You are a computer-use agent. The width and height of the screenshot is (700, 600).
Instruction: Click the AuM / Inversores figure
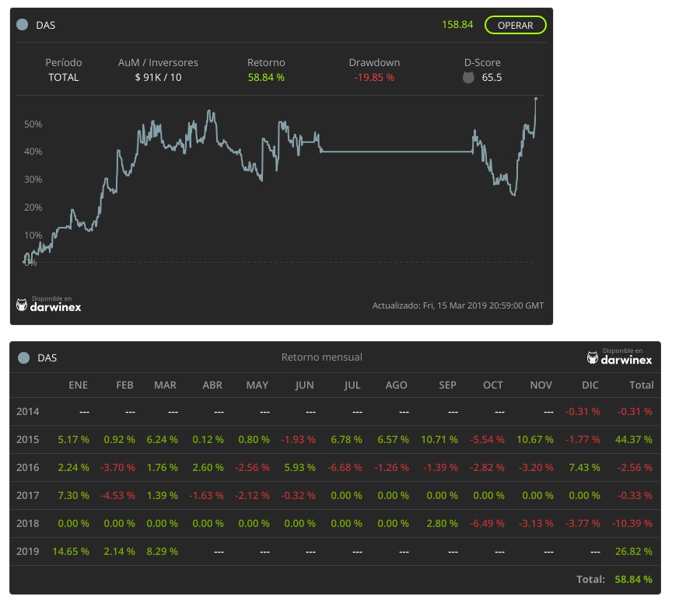point(158,78)
